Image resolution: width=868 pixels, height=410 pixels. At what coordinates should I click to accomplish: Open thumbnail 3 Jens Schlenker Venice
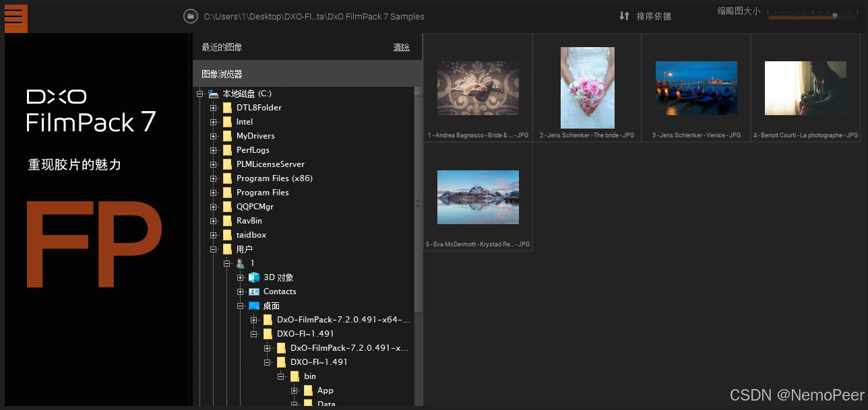click(696, 88)
